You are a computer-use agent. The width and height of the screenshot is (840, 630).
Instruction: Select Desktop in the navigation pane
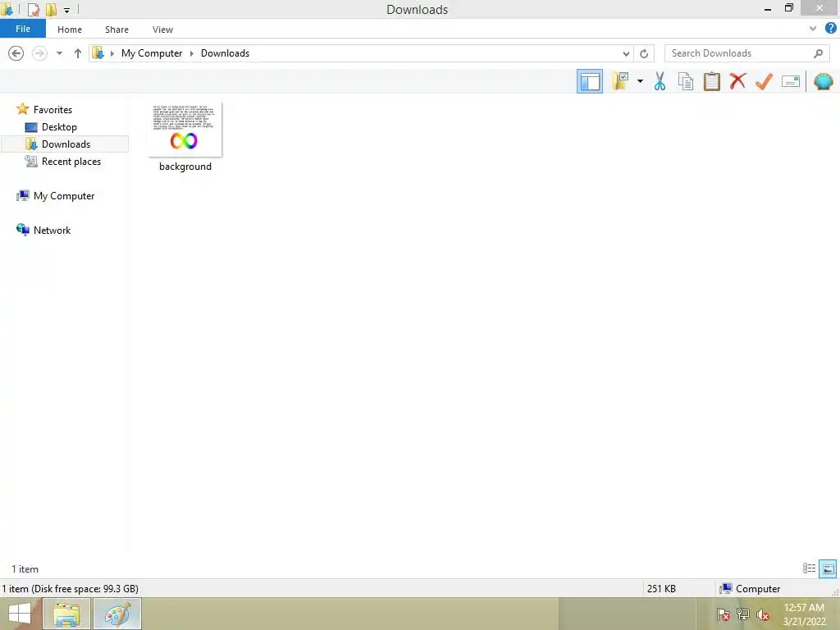click(59, 127)
